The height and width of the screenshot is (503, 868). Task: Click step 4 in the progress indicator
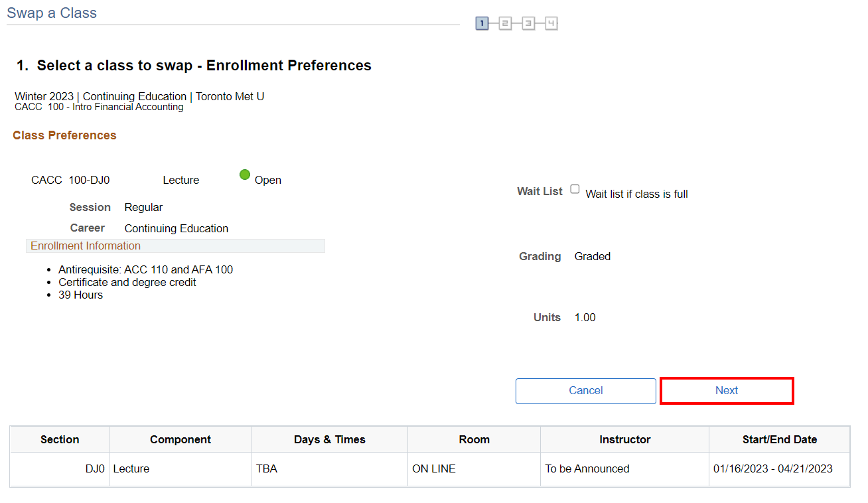pos(551,24)
